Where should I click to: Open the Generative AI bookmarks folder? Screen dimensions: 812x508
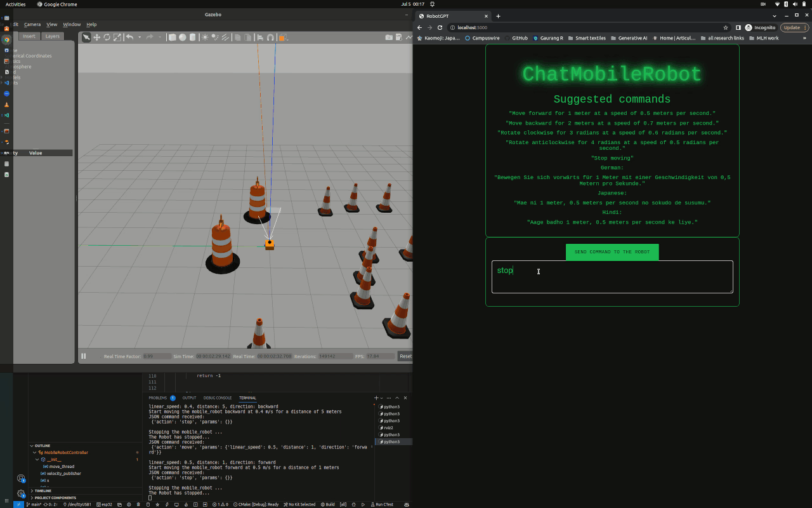(629, 38)
